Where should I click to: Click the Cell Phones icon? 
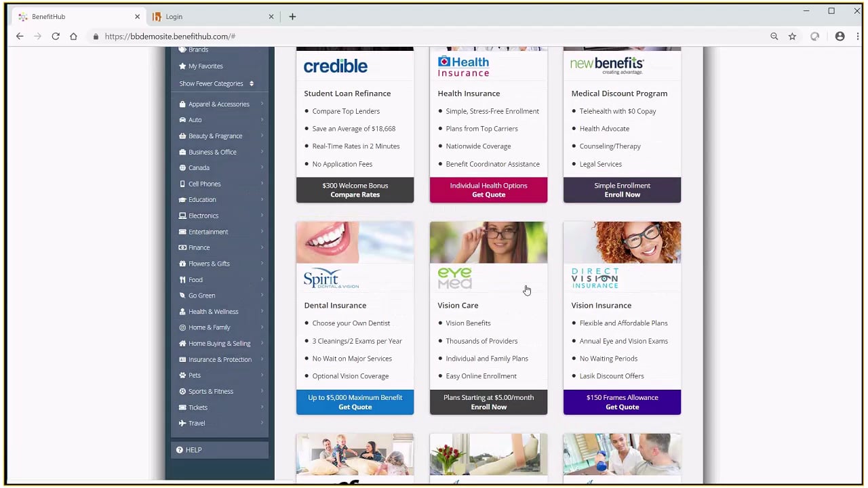tap(182, 184)
